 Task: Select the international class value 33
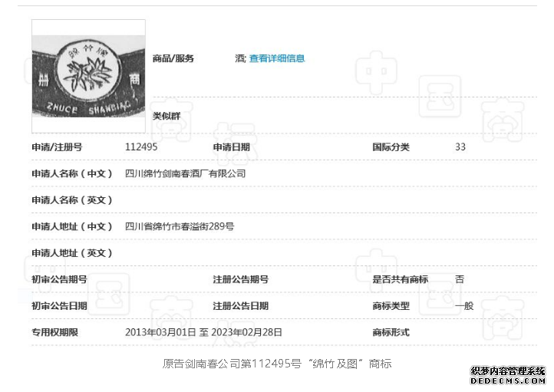[460, 147]
